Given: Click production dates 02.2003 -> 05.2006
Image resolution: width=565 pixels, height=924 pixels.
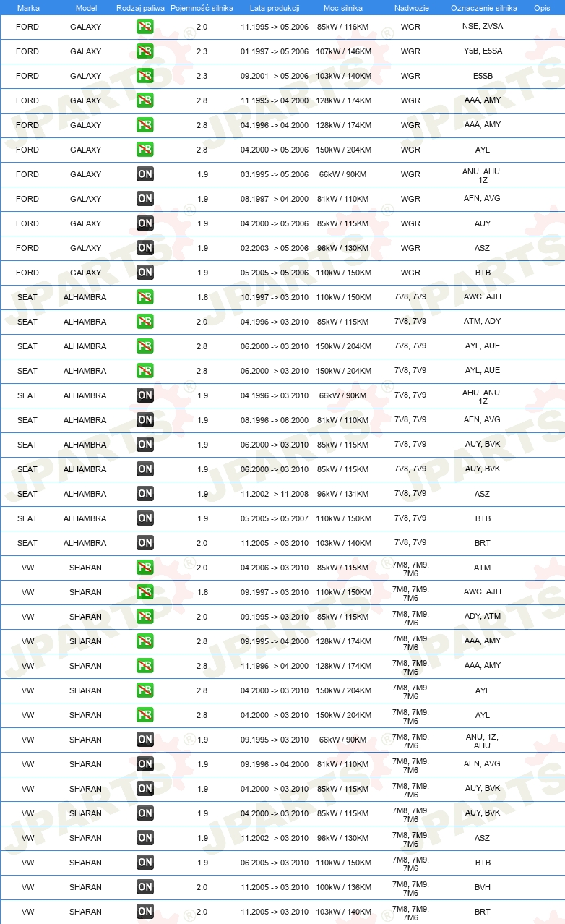Looking at the screenshot, I should (x=275, y=248).
